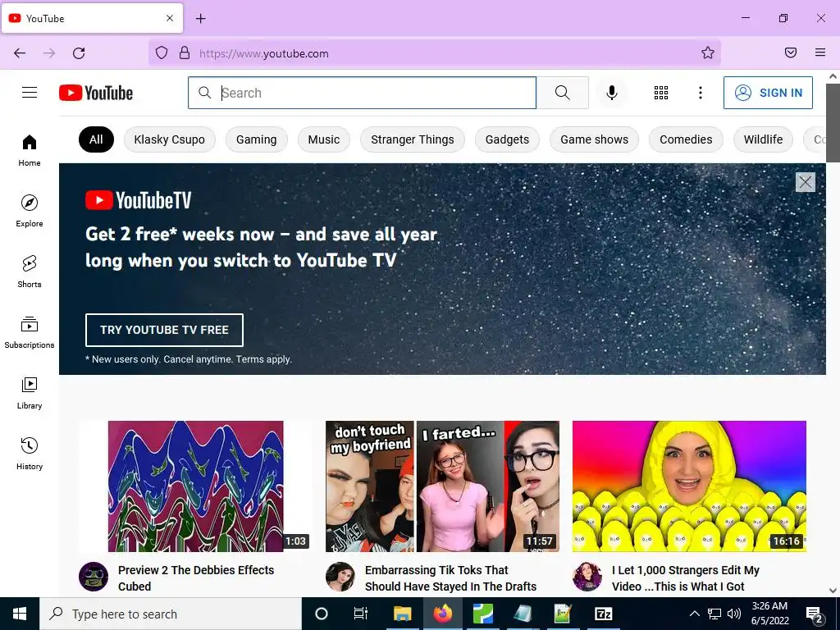Viewport: 840px width, 630px height.
Task: Reload the page with refresh icon
Action: [x=79, y=53]
